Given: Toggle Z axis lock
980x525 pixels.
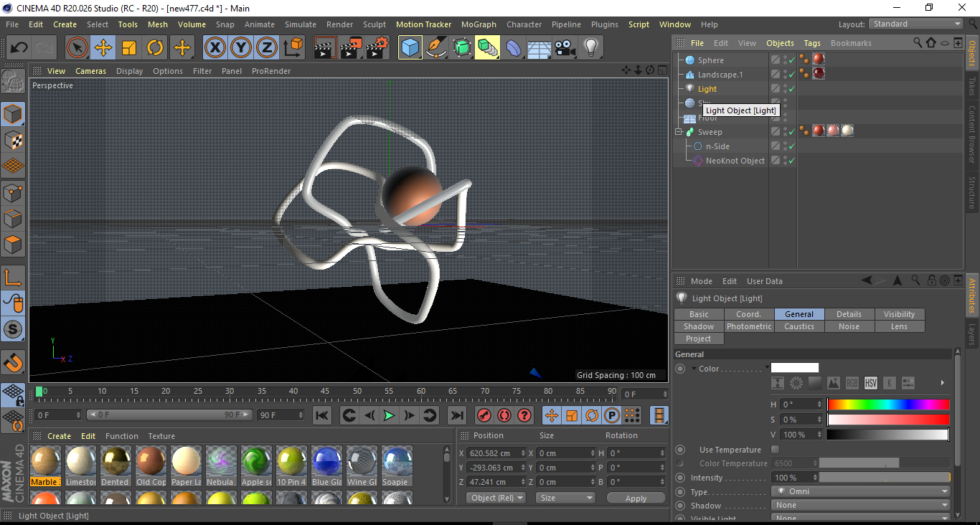Looking at the screenshot, I should 267,48.
